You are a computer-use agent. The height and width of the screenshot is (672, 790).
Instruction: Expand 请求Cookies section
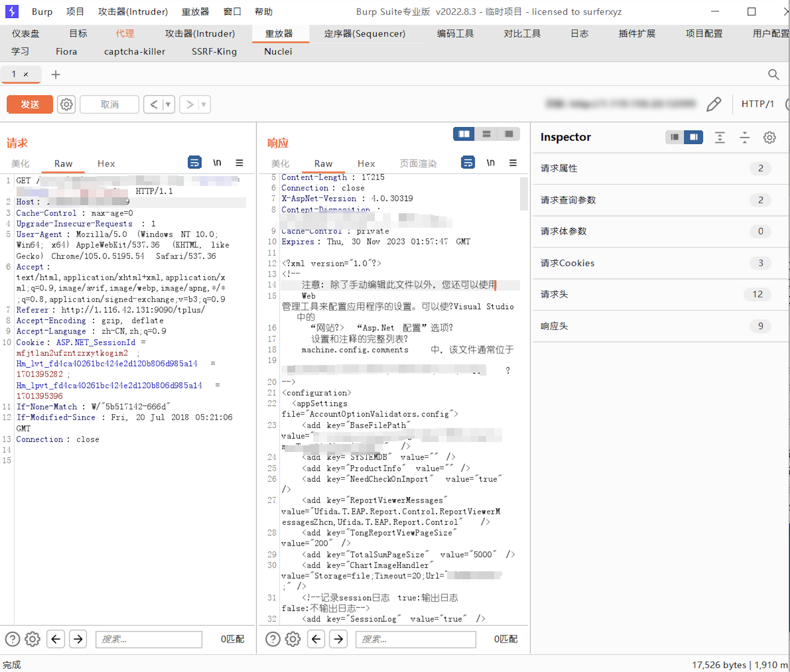coord(660,263)
